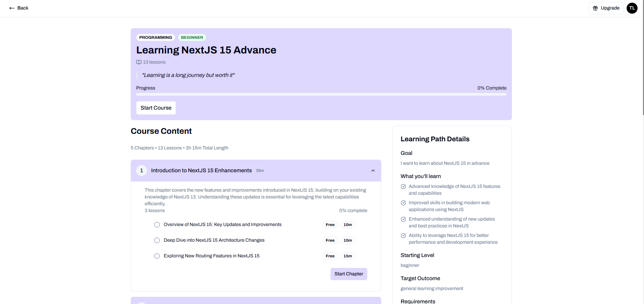This screenshot has height=304, width=644.
Task: Click the Course Content heading
Action: pos(161,131)
